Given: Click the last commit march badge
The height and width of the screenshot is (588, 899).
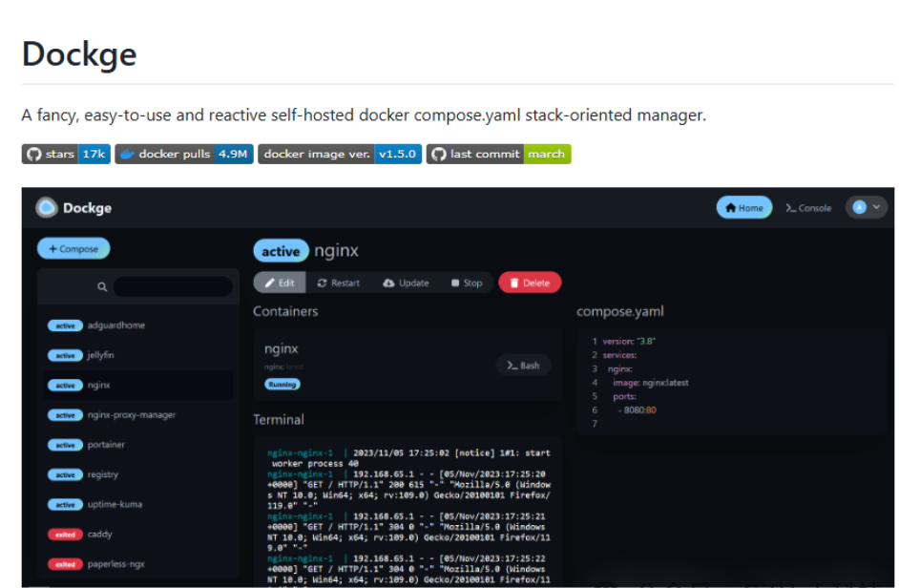Looking at the screenshot, I should click(499, 154).
